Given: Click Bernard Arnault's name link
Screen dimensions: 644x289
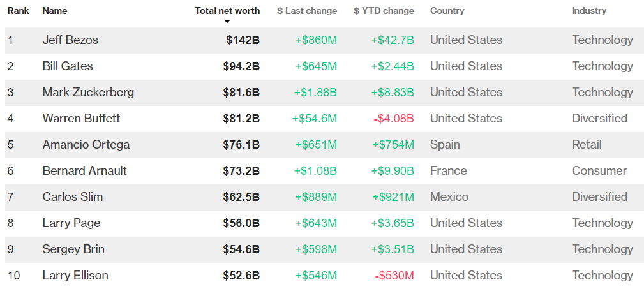Looking at the screenshot, I should point(84,171).
